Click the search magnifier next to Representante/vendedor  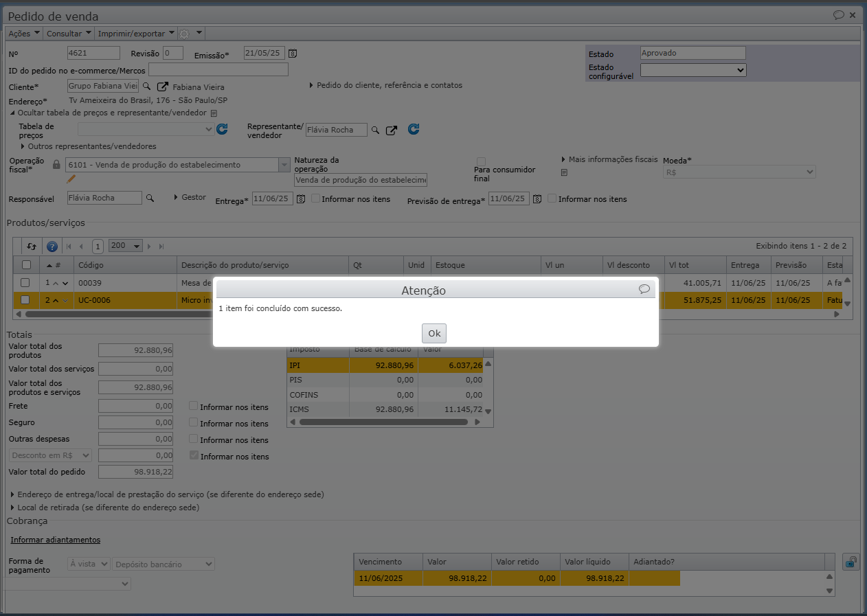375,130
